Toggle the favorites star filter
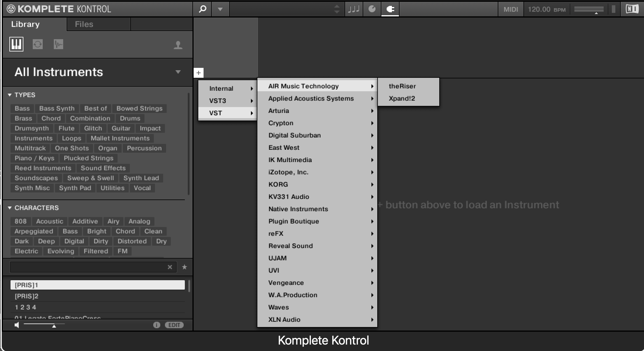644x351 pixels. coord(184,267)
